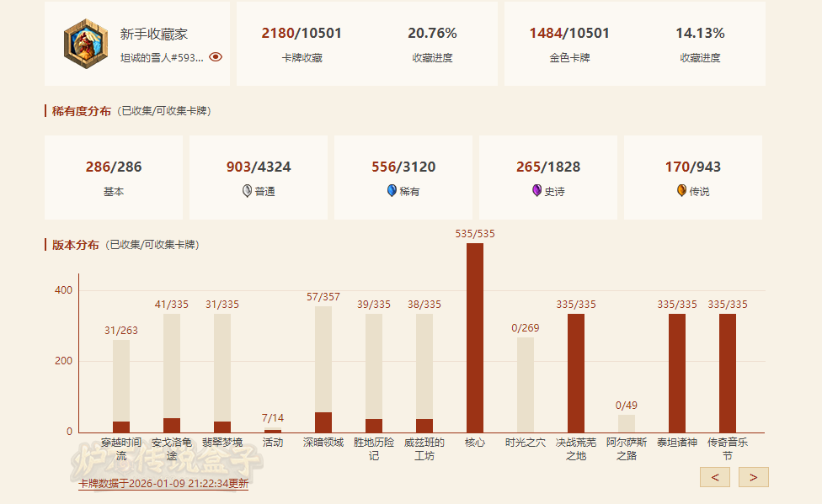Click the 阿尔萨斯之路 0/49 bar
The image size is (822, 504).
click(x=627, y=423)
